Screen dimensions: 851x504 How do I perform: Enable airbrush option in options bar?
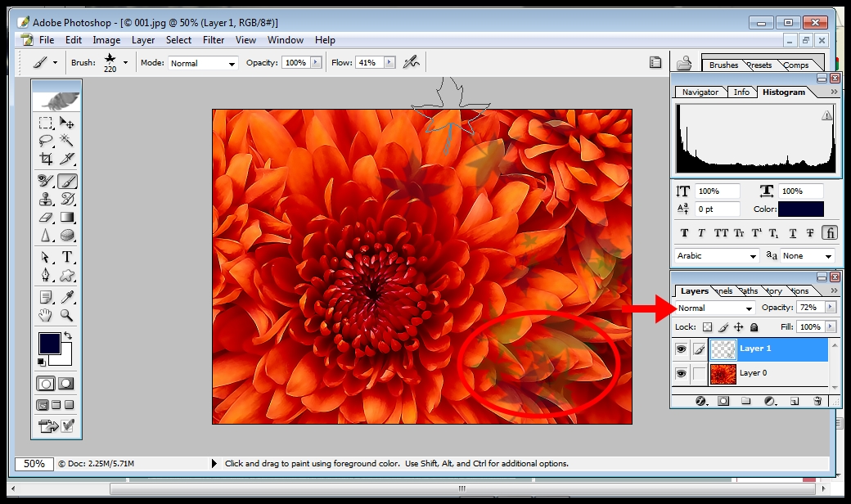pyautogui.click(x=411, y=62)
